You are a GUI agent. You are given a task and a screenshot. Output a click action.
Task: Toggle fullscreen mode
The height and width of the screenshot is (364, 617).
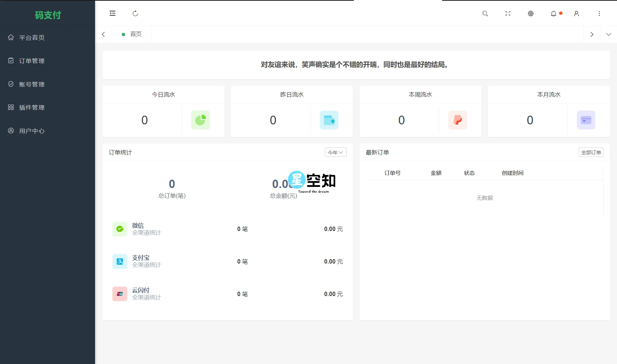pos(508,13)
